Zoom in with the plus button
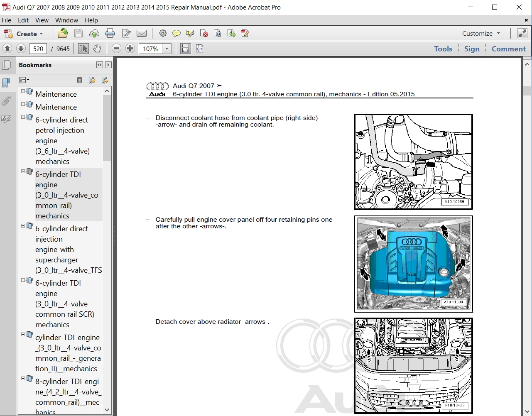Viewport: 532px width, 416px height. (x=130, y=49)
